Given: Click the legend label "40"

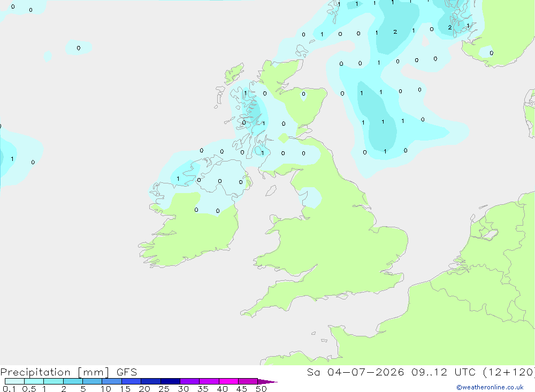Looking at the screenshot, I should tap(222, 389).
